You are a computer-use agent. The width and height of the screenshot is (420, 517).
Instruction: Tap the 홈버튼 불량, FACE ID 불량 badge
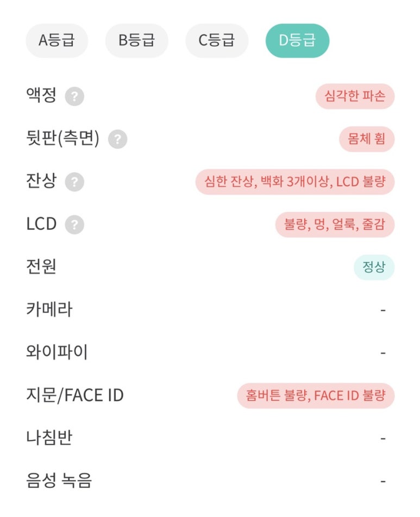point(316,395)
